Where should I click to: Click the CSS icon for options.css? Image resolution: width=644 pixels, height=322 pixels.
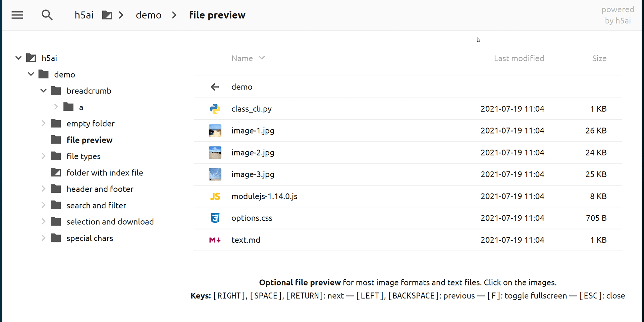[x=215, y=218]
